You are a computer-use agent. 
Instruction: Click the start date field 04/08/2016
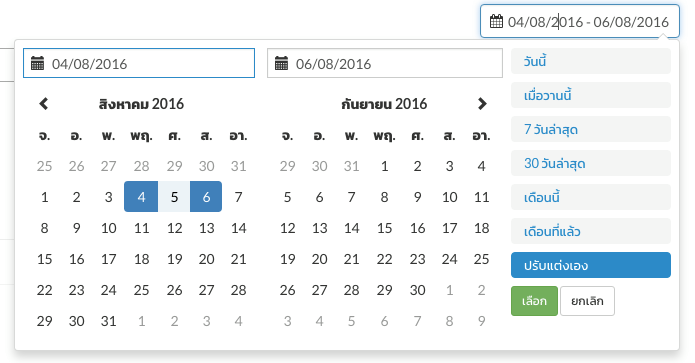click(x=139, y=63)
